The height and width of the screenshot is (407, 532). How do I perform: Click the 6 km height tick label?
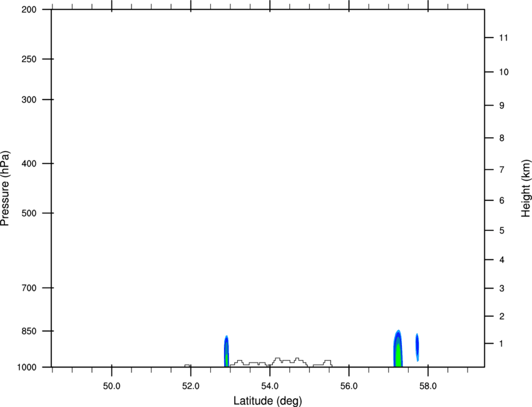coord(502,200)
